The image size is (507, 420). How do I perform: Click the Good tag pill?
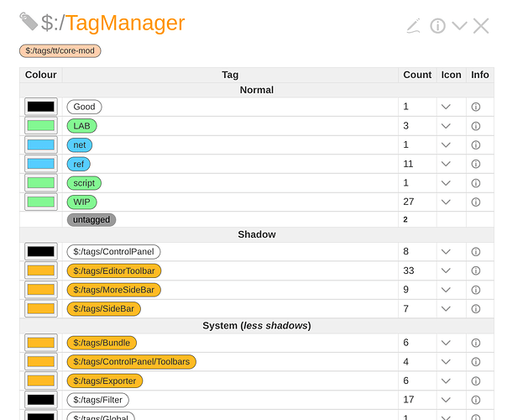(85, 107)
